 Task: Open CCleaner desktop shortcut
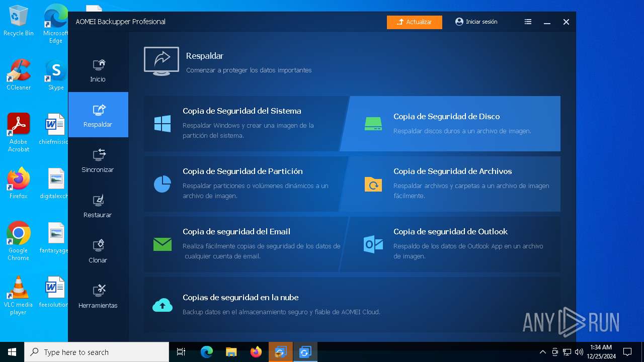(19, 75)
